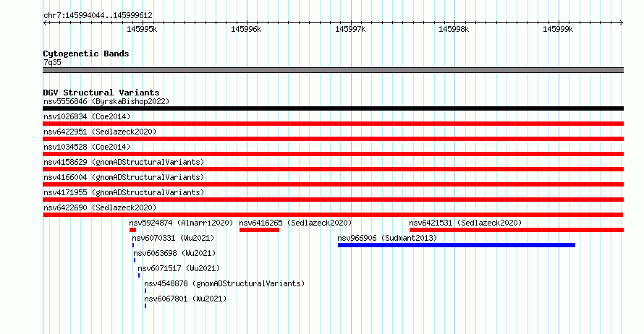The image size is (644, 334).
Task: Open nsv6063698 (Wu2021) label
Action: point(174,253)
